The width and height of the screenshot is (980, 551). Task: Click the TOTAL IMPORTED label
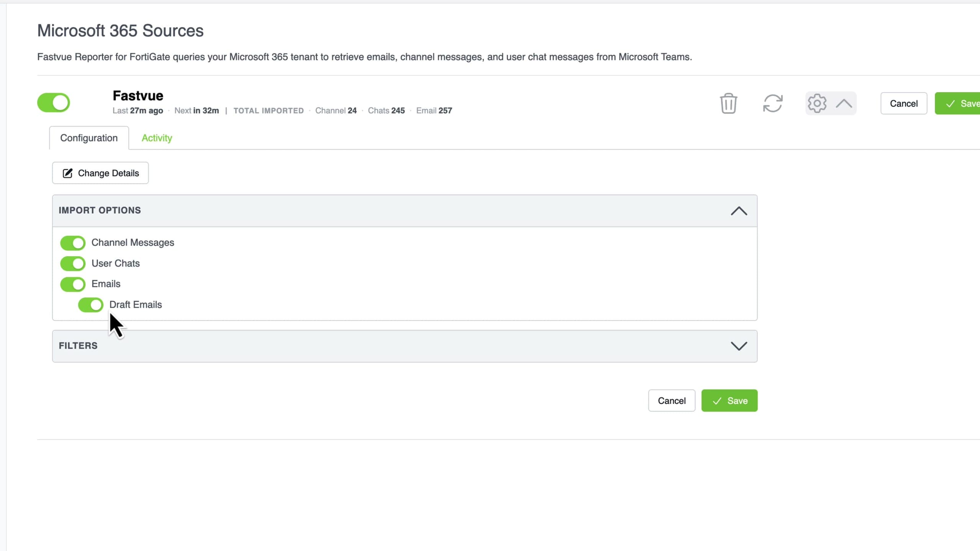(268, 111)
